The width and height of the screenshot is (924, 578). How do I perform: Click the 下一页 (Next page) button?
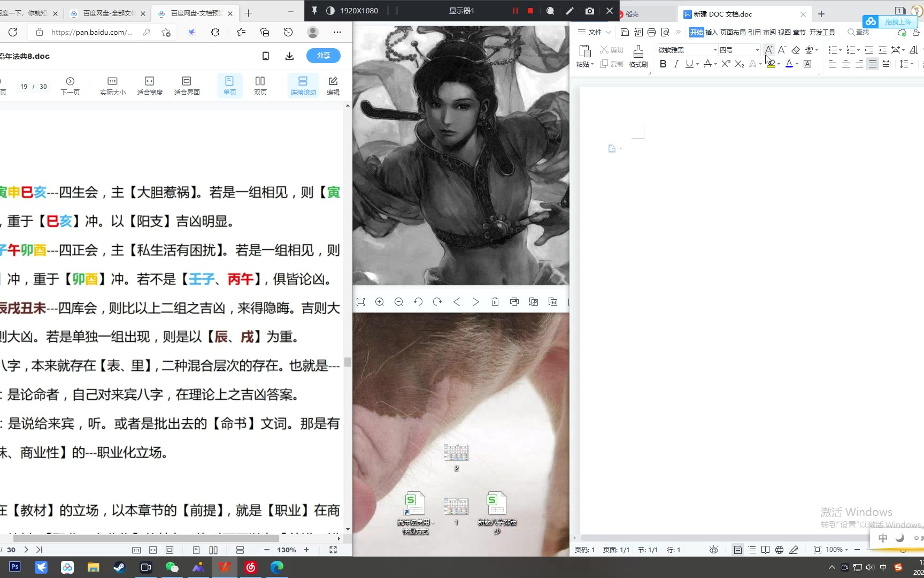pyautogui.click(x=70, y=86)
